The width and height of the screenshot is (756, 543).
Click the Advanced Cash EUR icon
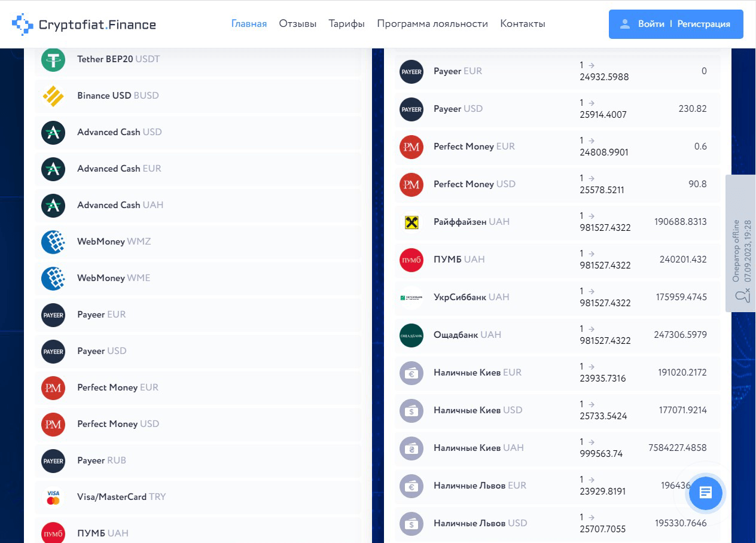pyautogui.click(x=53, y=169)
